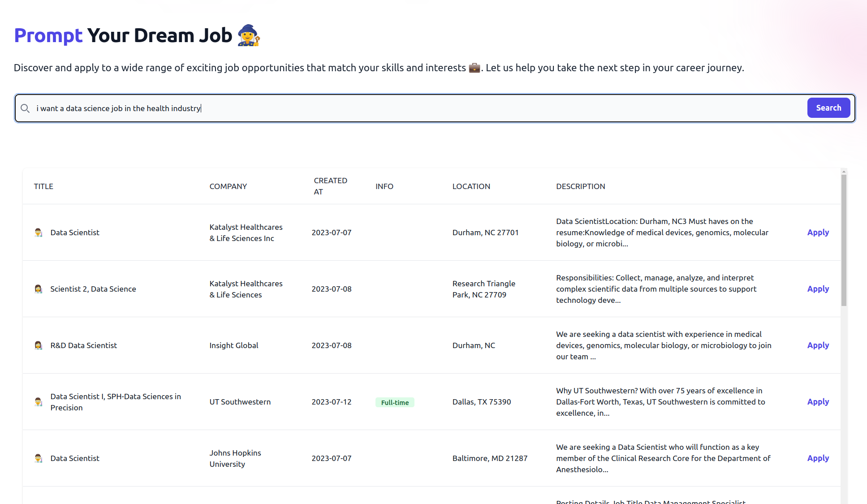Click the TITLE column header
Screen dimensions: 867x504
coord(43,186)
